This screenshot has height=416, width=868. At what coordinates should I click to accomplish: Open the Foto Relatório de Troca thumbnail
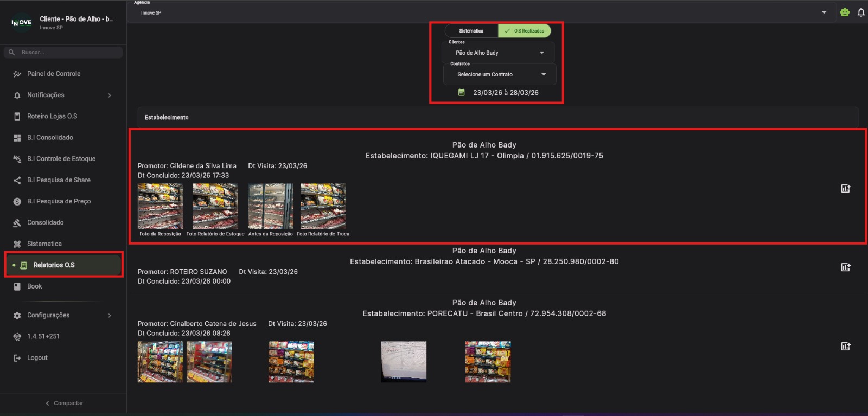point(323,206)
